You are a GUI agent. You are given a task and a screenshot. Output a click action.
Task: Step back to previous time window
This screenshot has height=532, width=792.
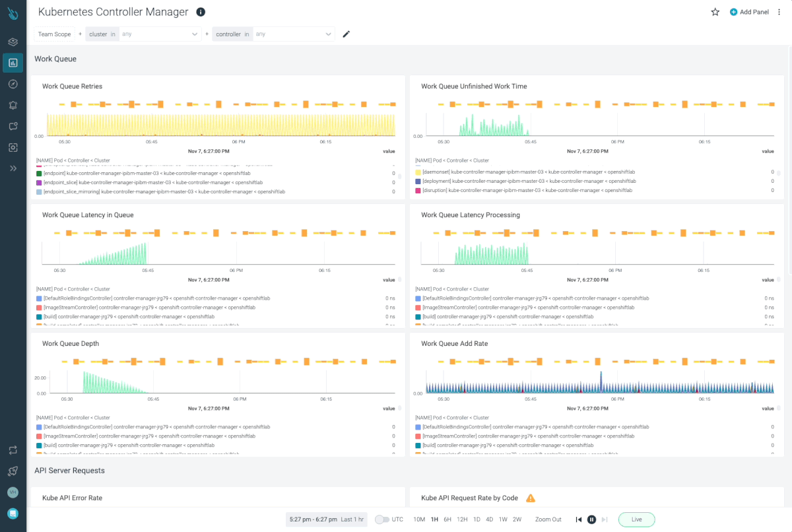point(579,519)
